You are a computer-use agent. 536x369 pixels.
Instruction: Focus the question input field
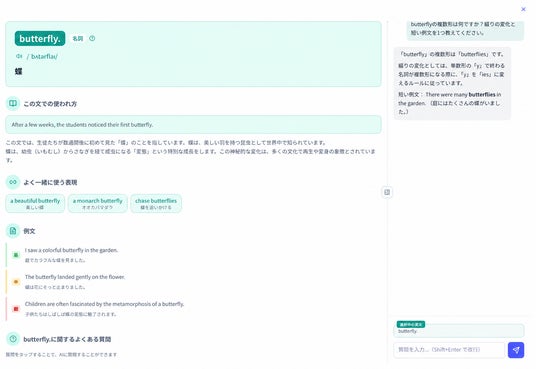(449, 350)
